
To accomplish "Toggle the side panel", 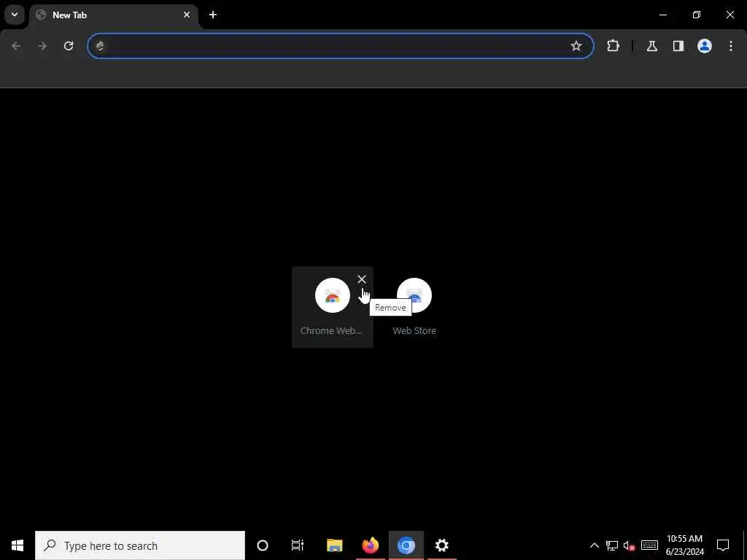I will pos(678,46).
